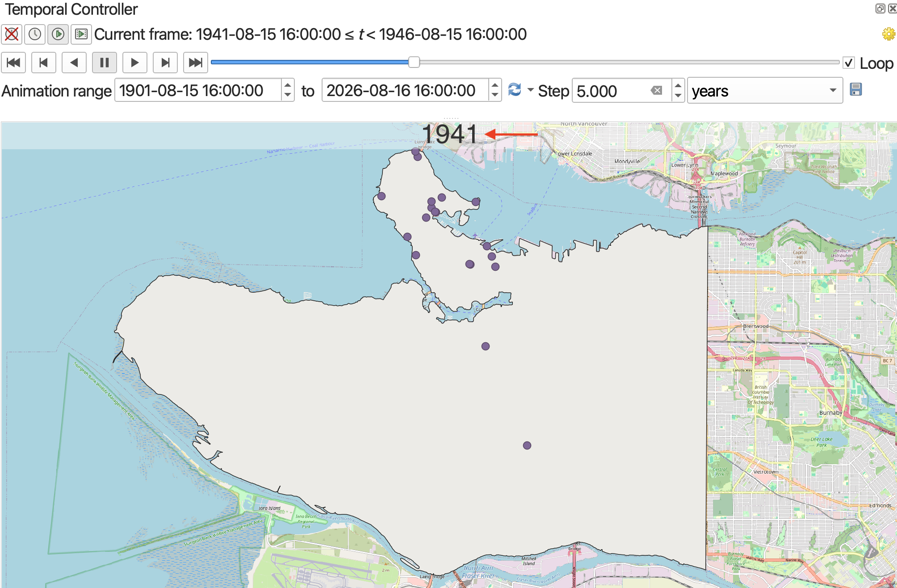Advance to next frame
The width and height of the screenshot is (897, 588).
click(x=165, y=63)
